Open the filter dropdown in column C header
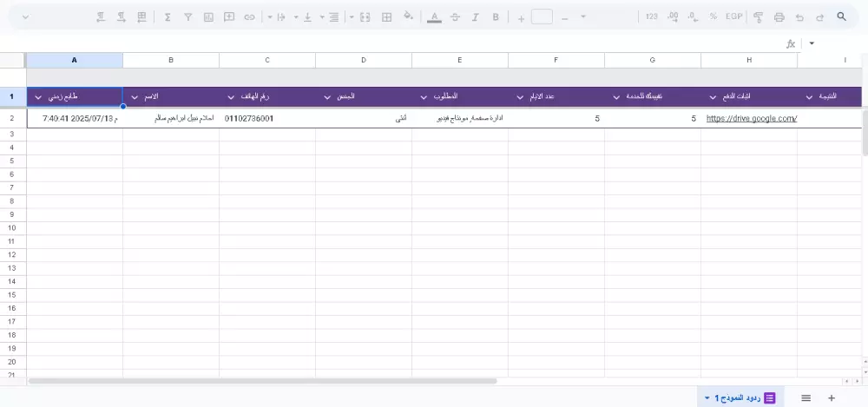 [231, 97]
